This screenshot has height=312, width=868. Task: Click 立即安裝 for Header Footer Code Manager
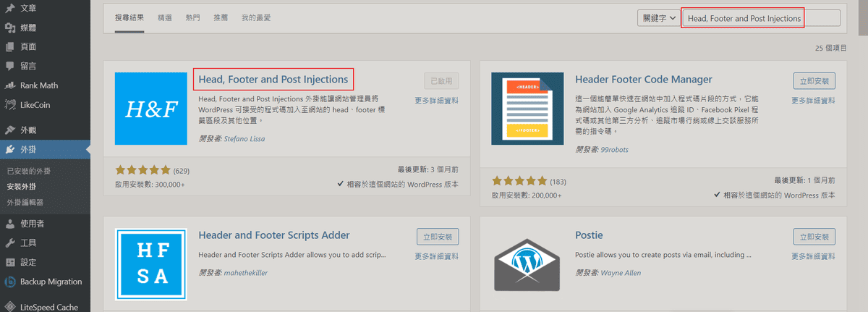[814, 80]
